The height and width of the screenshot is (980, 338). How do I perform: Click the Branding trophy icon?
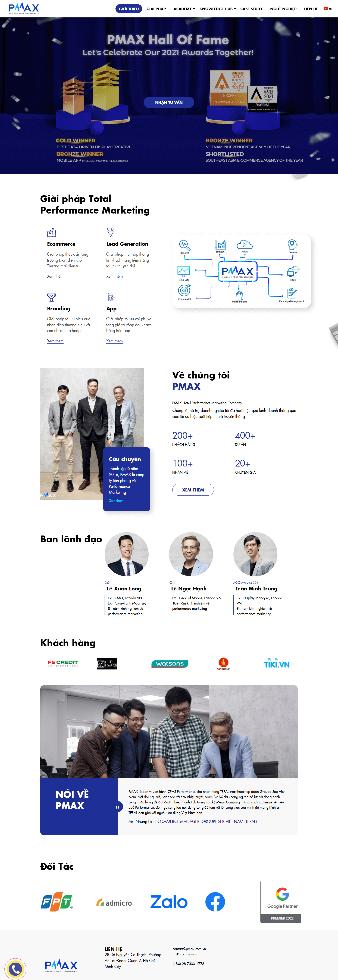pyautogui.click(x=51, y=297)
